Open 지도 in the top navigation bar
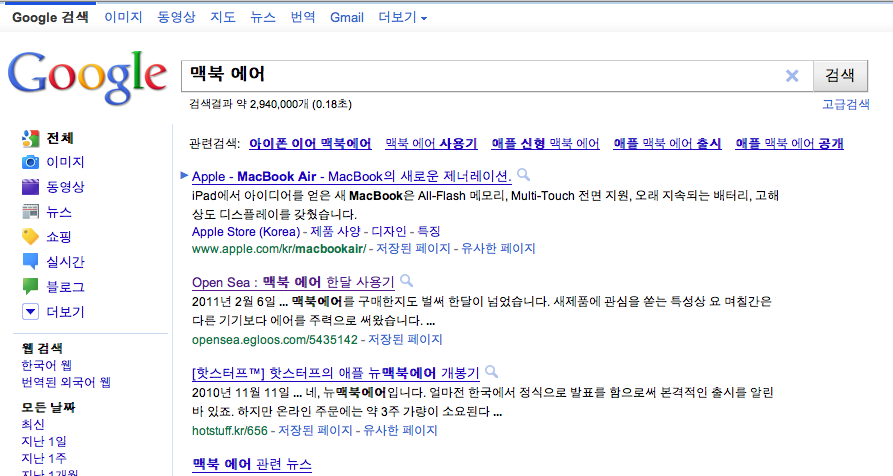 [223, 18]
